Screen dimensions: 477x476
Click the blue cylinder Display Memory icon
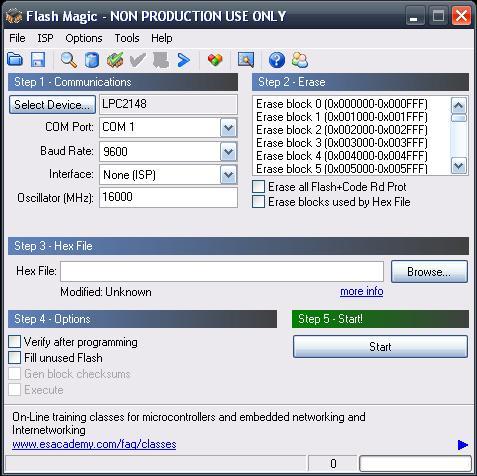coord(92,60)
